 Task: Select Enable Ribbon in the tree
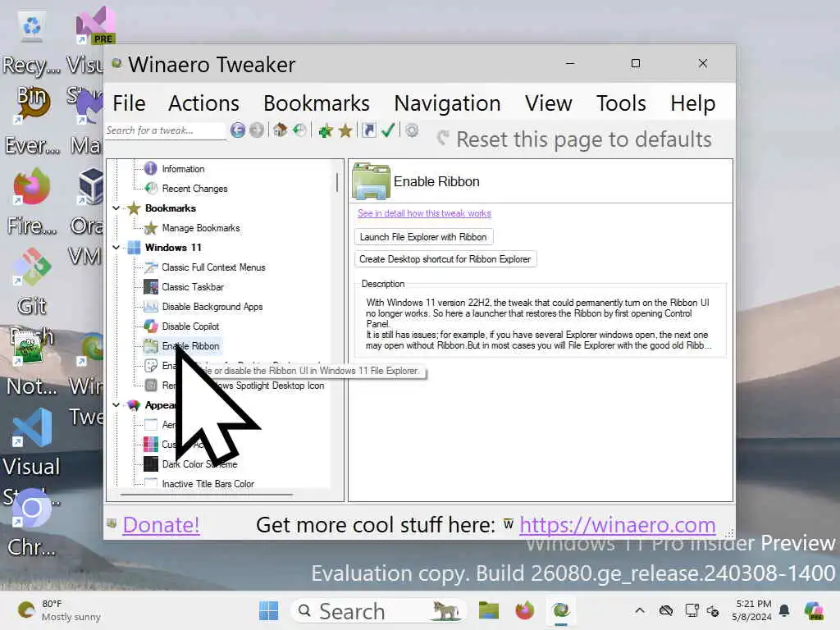pos(190,346)
